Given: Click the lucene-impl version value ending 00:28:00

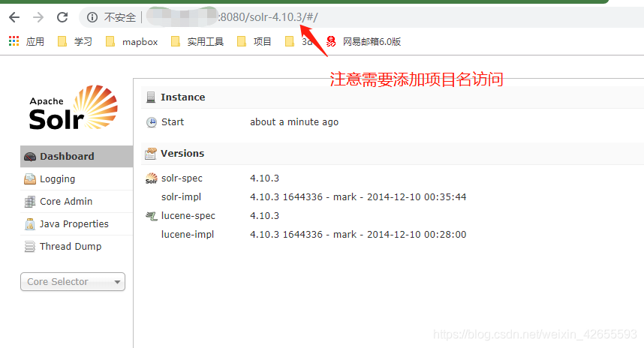Looking at the screenshot, I should click(x=358, y=234).
